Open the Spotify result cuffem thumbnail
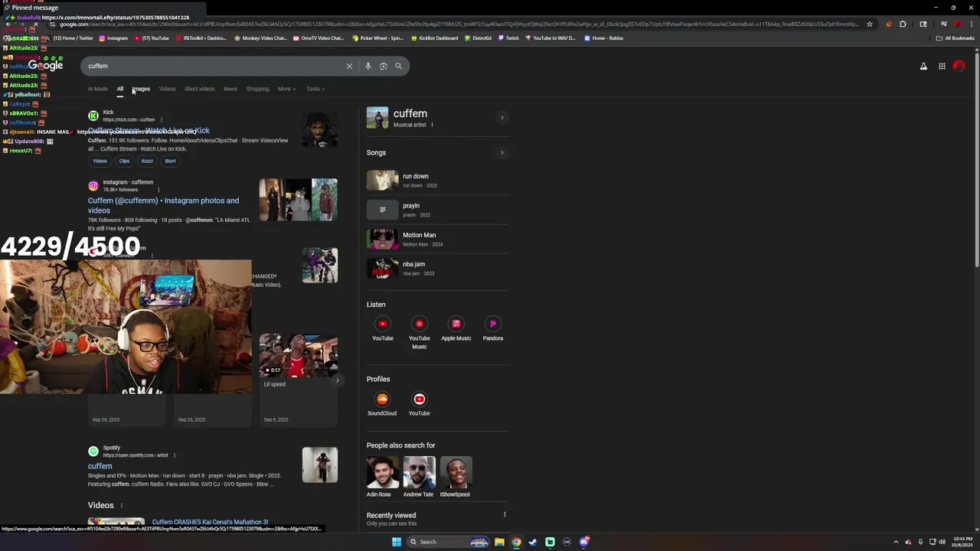 (320, 465)
